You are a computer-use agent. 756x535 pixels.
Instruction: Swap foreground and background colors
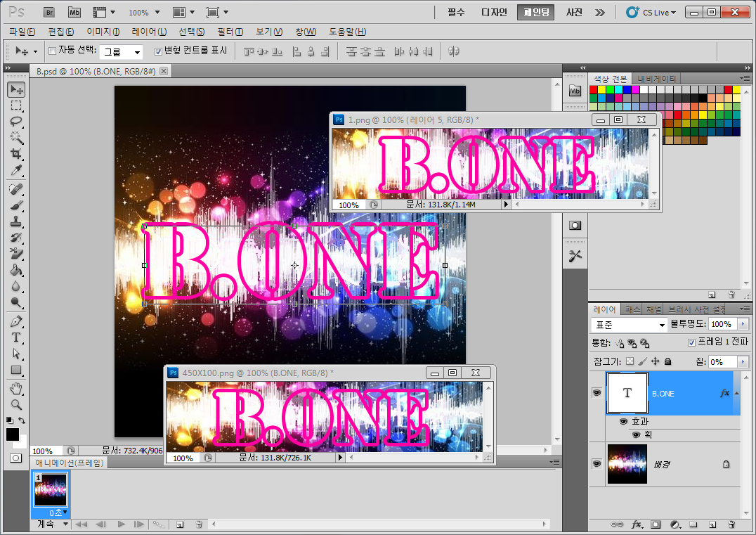pos(22,420)
